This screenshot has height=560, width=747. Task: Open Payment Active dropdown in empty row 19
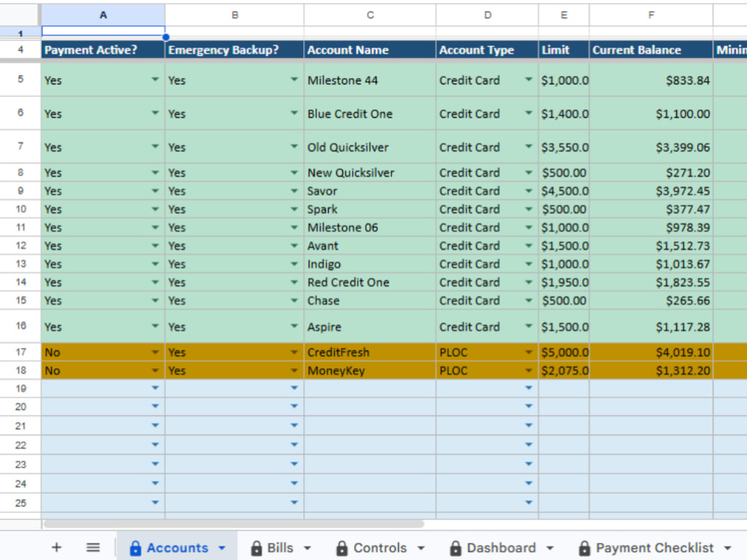coord(155,388)
